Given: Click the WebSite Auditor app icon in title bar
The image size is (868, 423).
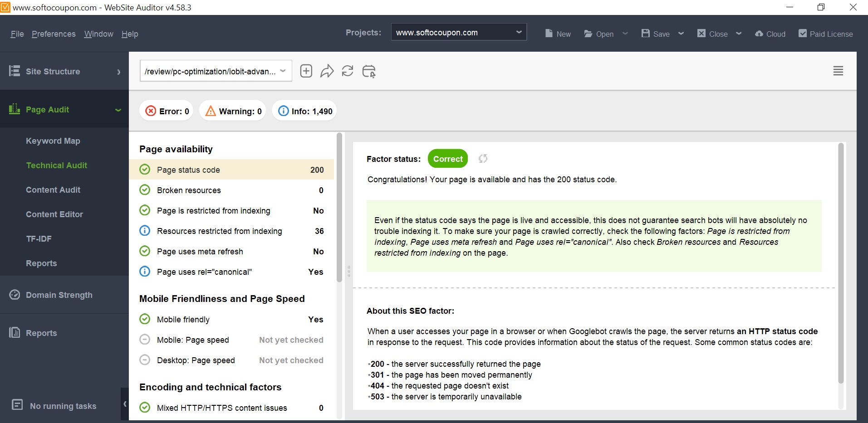Looking at the screenshot, I should point(5,7).
